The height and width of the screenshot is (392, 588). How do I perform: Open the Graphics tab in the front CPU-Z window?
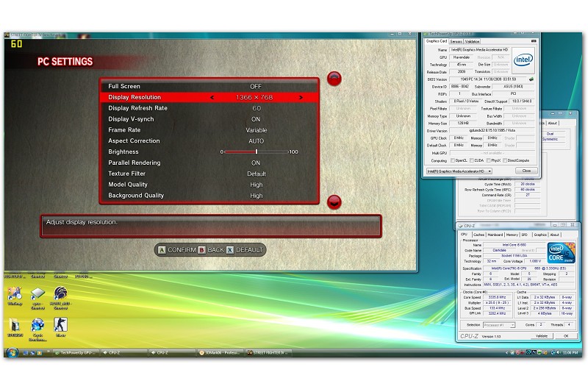pos(540,235)
